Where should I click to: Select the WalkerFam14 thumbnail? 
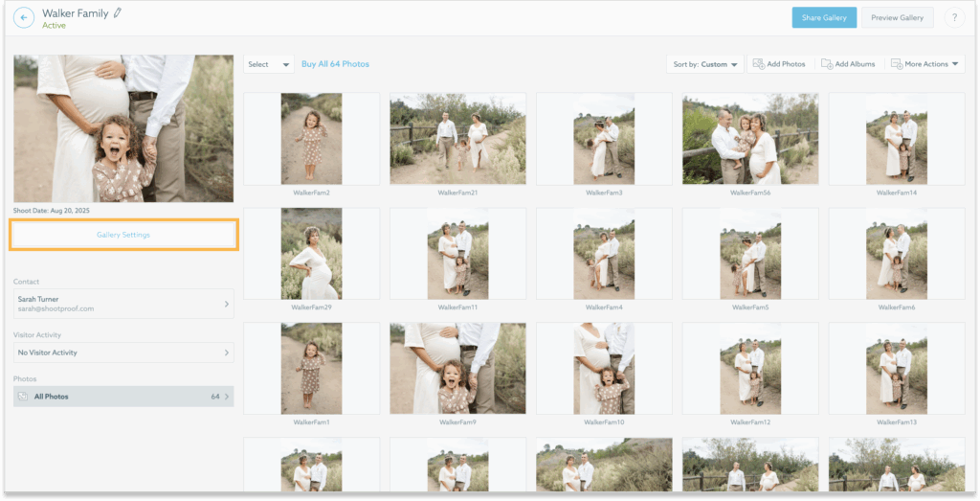pos(896,139)
